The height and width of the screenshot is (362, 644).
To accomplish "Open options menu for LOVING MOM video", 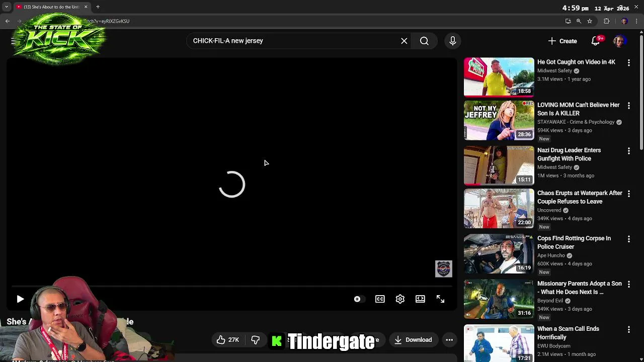I will (628, 106).
